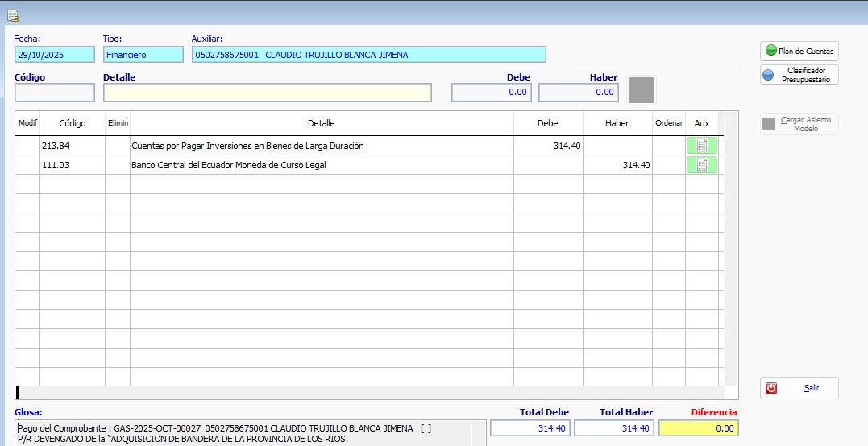Click the yellow Diferencia total box

[698, 427]
